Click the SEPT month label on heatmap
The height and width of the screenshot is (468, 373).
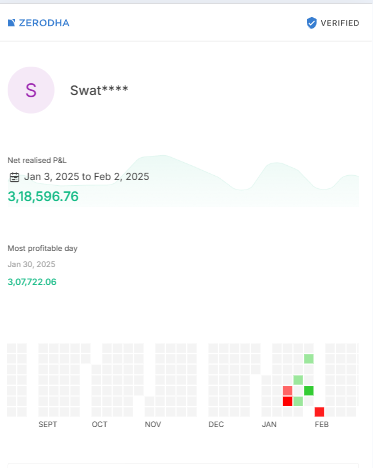[48, 424]
